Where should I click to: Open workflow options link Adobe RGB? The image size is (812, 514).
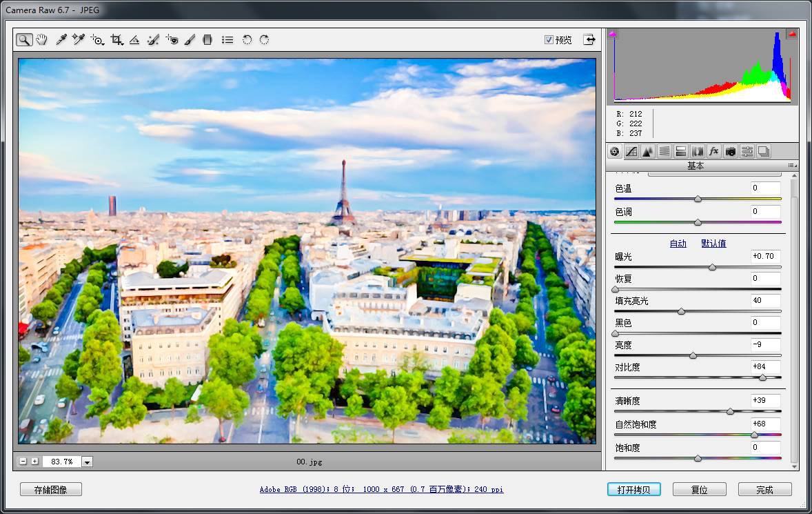tap(381, 489)
